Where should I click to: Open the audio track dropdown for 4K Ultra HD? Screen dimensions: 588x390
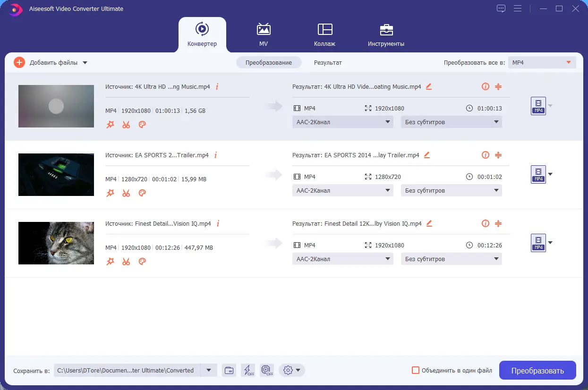pos(343,122)
